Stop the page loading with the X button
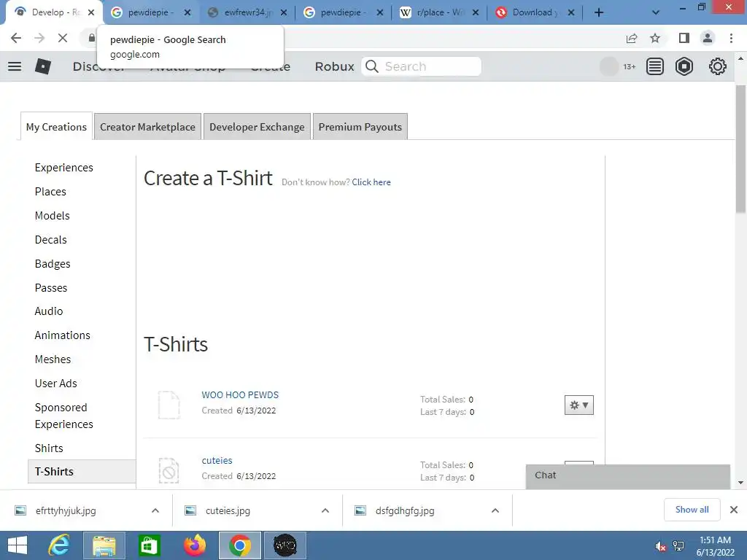This screenshot has width=747, height=560. pyautogui.click(x=63, y=38)
